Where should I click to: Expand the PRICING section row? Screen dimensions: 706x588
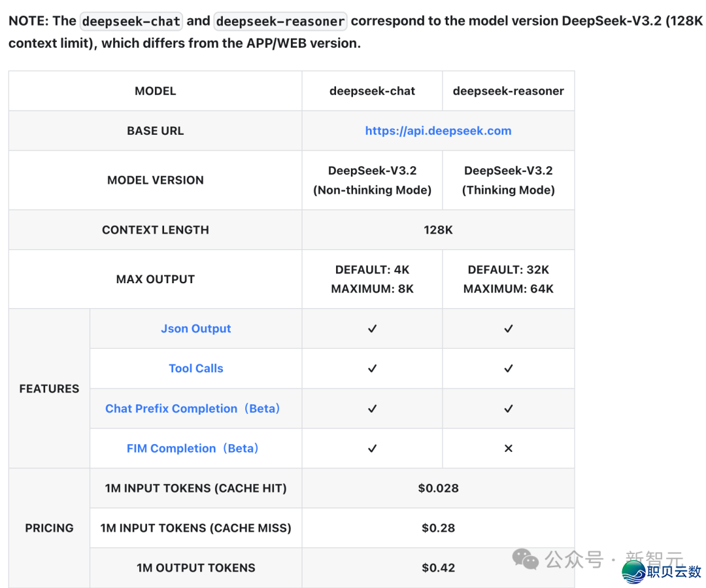coord(49,528)
